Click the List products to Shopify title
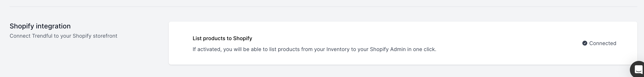 click(x=222, y=38)
